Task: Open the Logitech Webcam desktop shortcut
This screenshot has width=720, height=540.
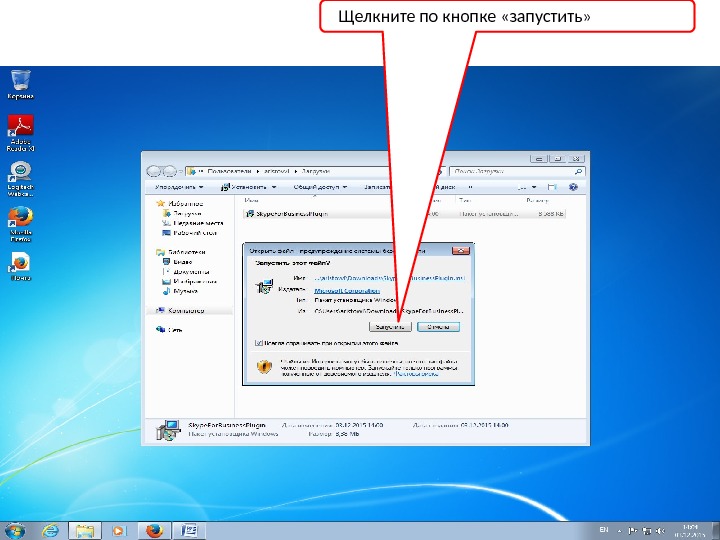Action: tap(21, 179)
